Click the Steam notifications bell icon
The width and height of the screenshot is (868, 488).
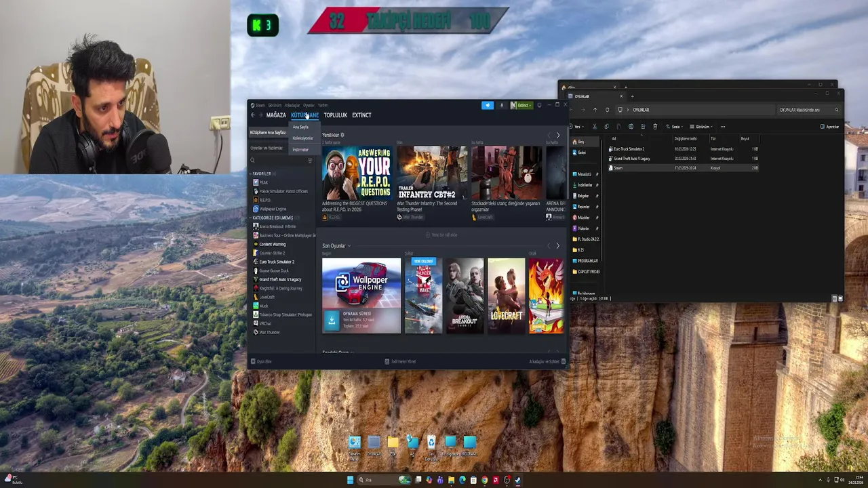coord(502,105)
